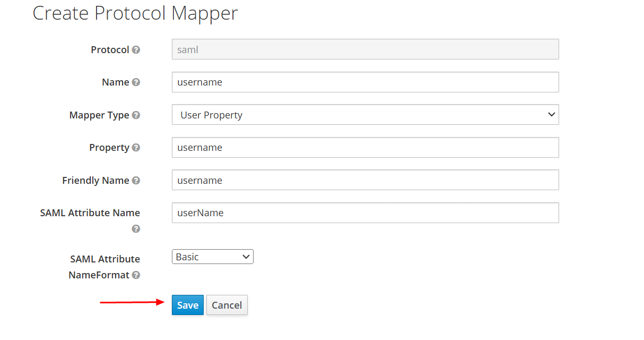Open the Friendly Name help icon
Viewport: 644px width, 340px height.
click(136, 181)
